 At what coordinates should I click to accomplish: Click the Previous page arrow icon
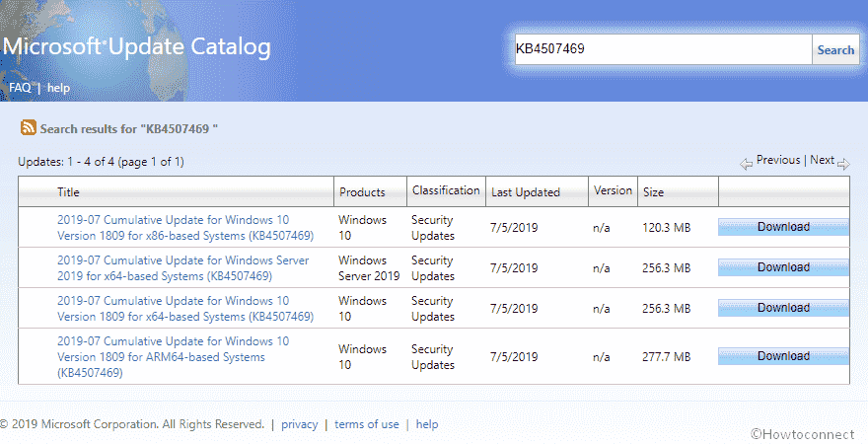747,164
